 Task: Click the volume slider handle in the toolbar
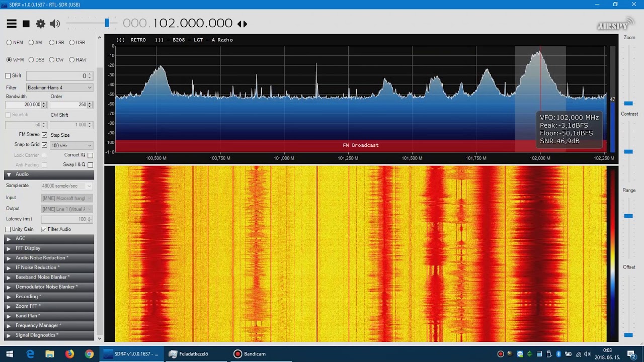[x=107, y=23]
